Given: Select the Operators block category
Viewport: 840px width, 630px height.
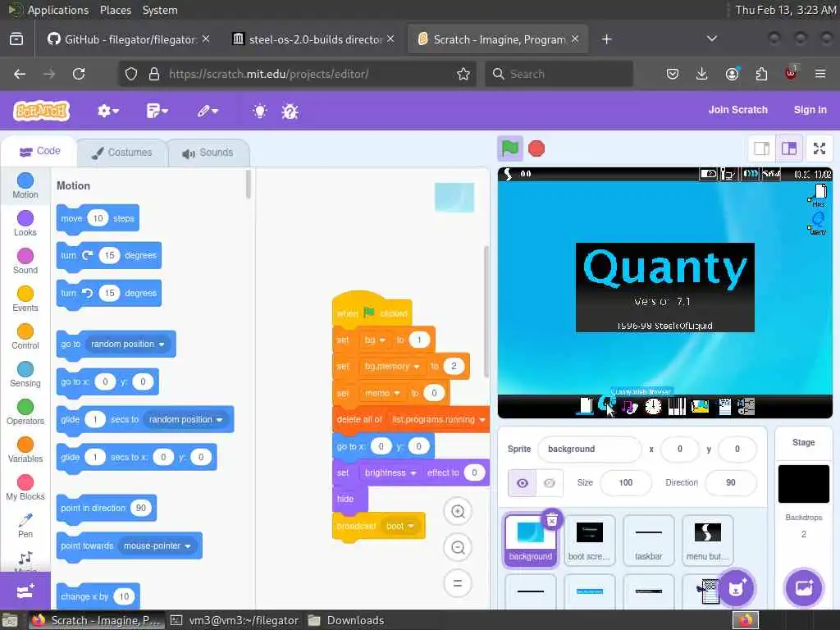Looking at the screenshot, I should point(25,412).
